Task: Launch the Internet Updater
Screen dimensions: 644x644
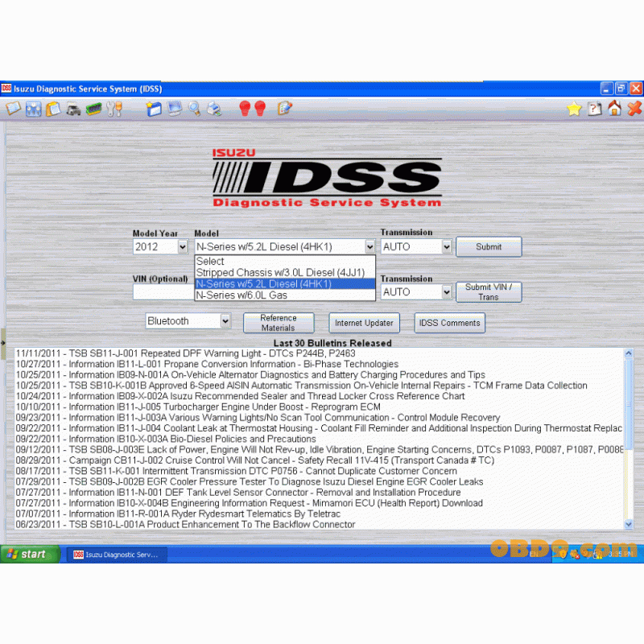Action: coord(364,323)
